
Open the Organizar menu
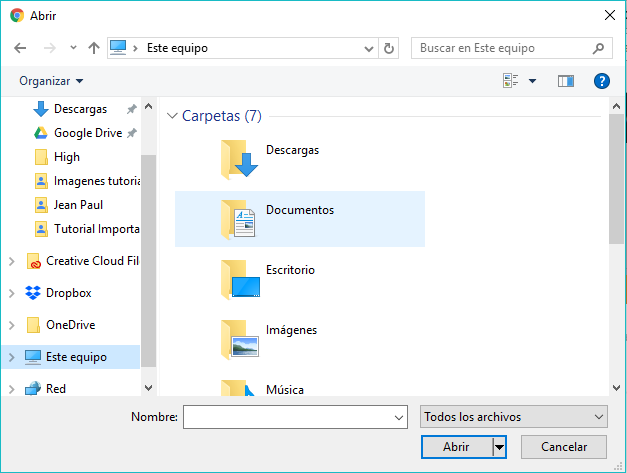click(51, 81)
